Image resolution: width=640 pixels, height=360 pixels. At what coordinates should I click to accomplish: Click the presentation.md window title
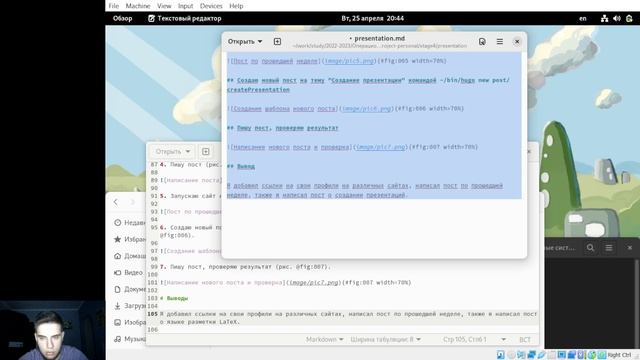(380, 38)
